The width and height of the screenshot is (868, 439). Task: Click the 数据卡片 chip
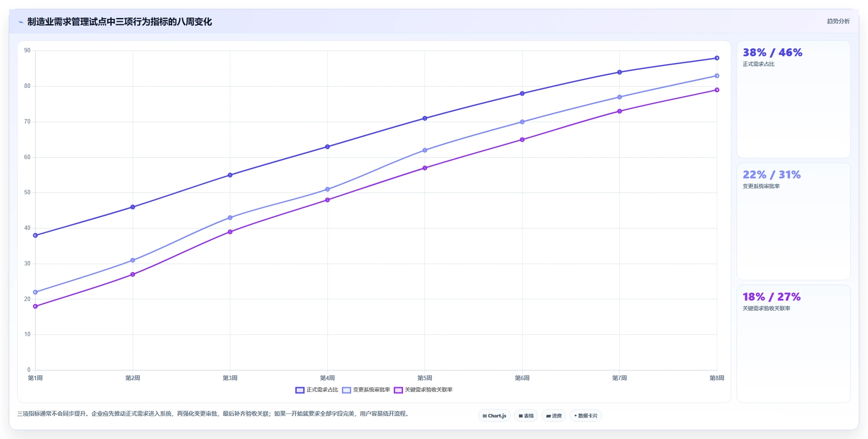coord(586,416)
